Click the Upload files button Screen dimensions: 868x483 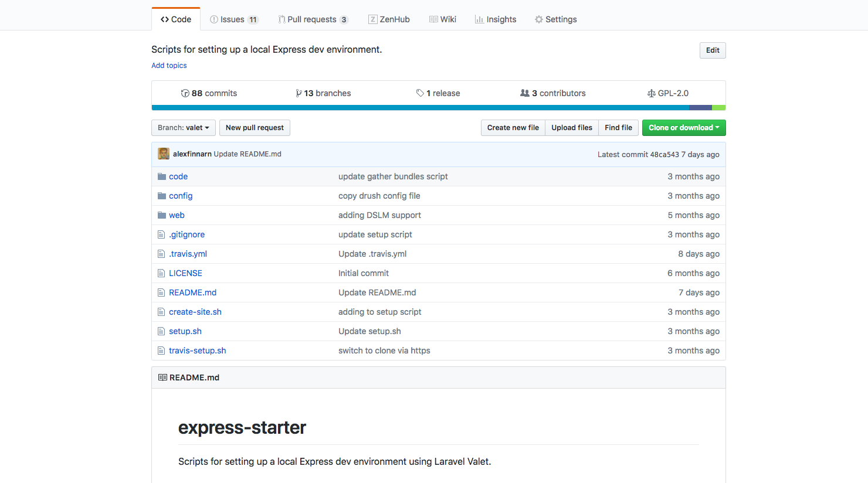[x=572, y=128]
